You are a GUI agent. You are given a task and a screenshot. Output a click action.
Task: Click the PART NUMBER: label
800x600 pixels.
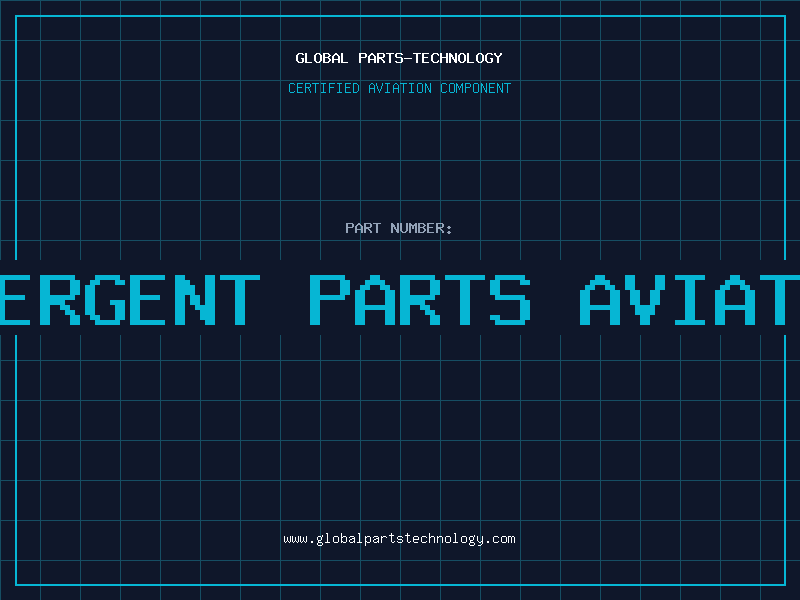pos(399,228)
